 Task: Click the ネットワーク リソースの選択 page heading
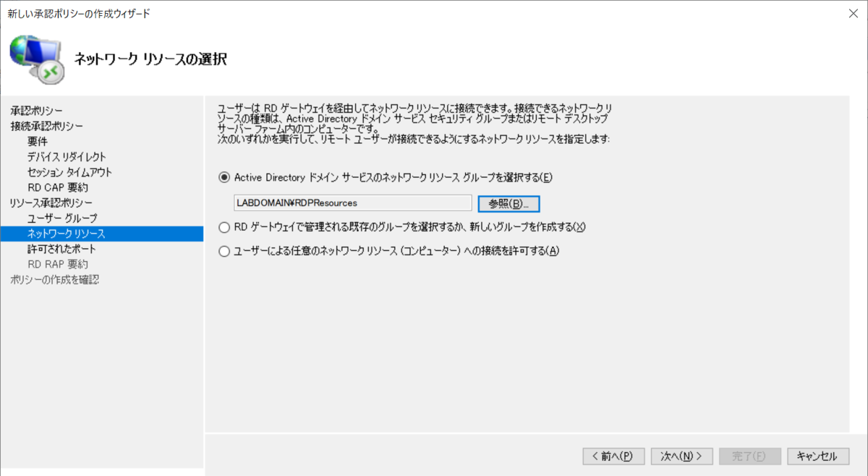coord(151,59)
